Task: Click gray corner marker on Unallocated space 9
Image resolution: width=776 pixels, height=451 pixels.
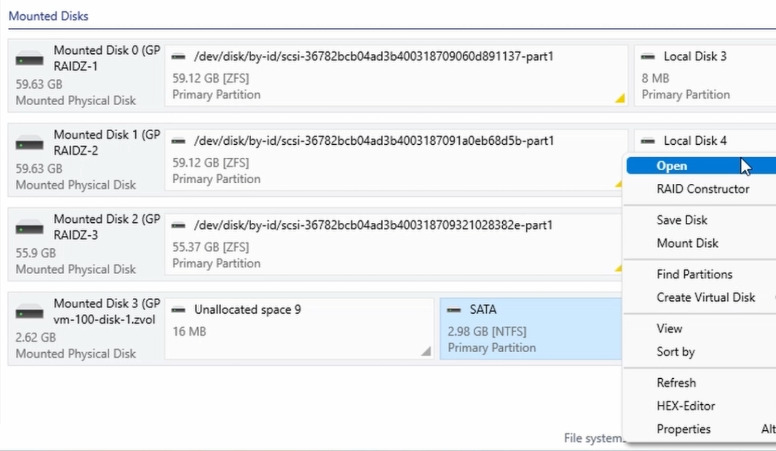Action: (x=426, y=351)
